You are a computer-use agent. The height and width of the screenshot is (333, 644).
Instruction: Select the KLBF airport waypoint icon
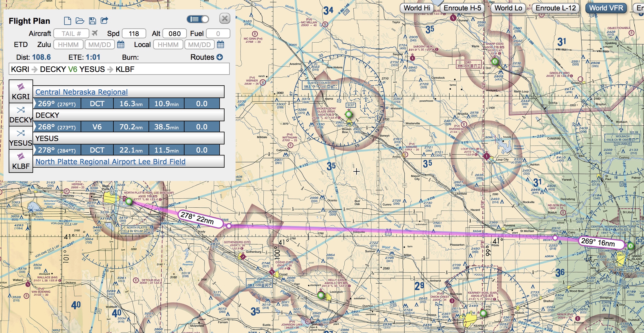(x=21, y=161)
